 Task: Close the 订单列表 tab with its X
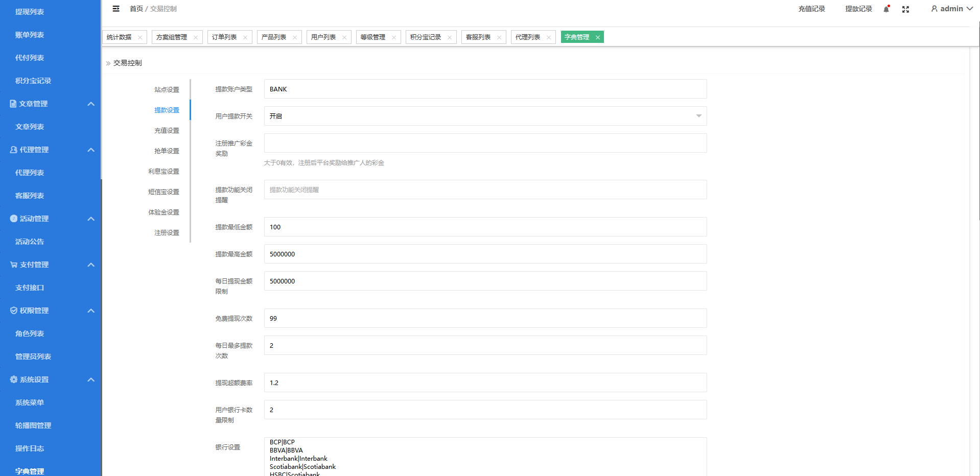pos(245,37)
